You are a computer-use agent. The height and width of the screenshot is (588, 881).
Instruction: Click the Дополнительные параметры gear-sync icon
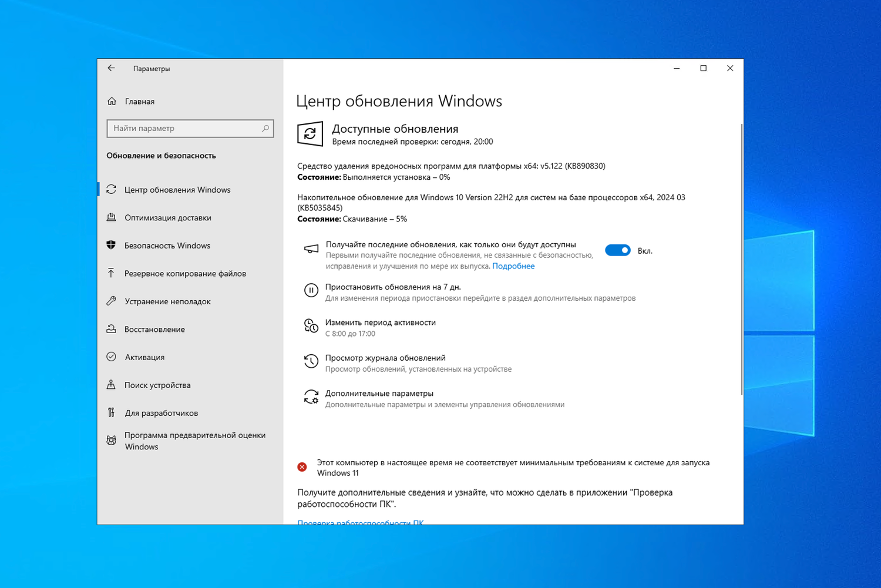pos(311,397)
